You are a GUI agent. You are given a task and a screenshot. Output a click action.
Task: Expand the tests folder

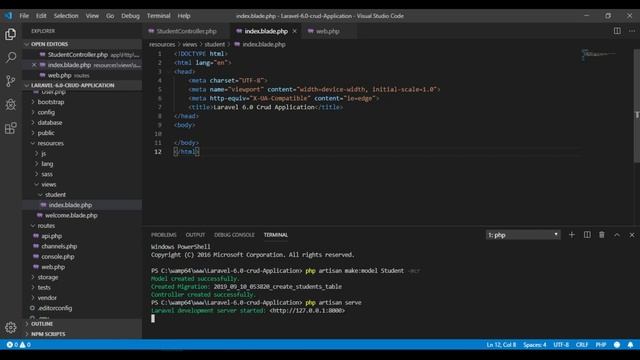click(44, 287)
